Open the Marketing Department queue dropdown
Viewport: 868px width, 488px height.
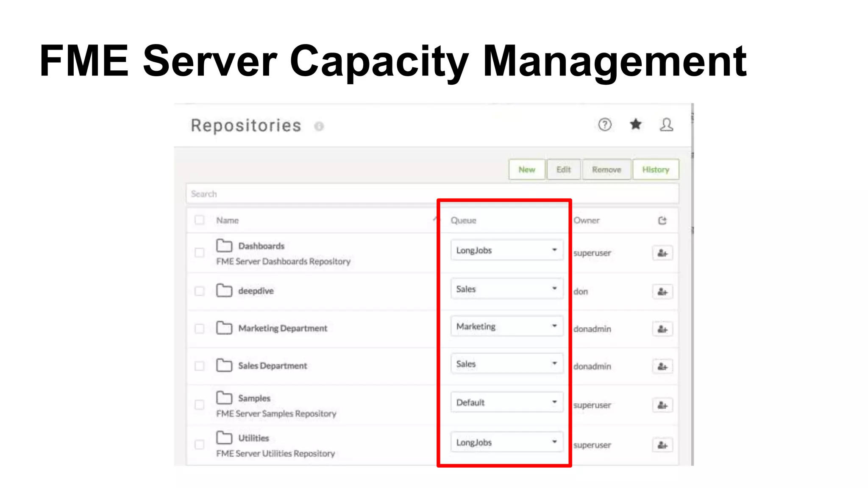(x=507, y=326)
